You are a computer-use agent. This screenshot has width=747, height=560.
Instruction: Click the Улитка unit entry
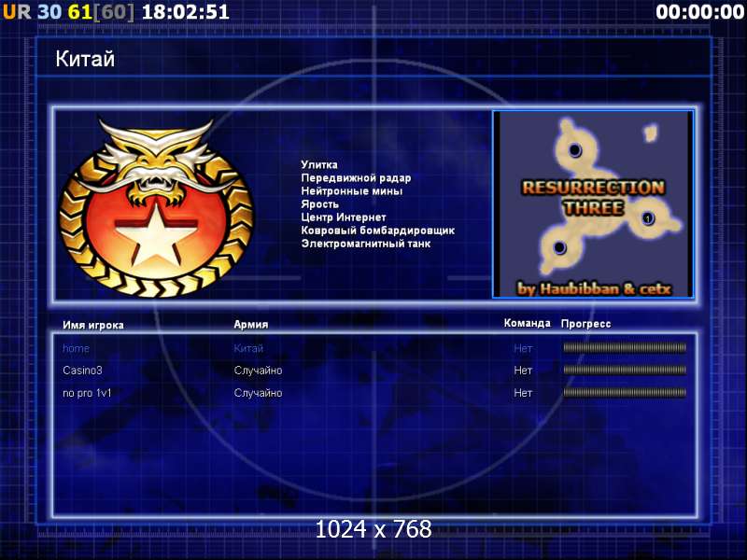click(319, 165)
